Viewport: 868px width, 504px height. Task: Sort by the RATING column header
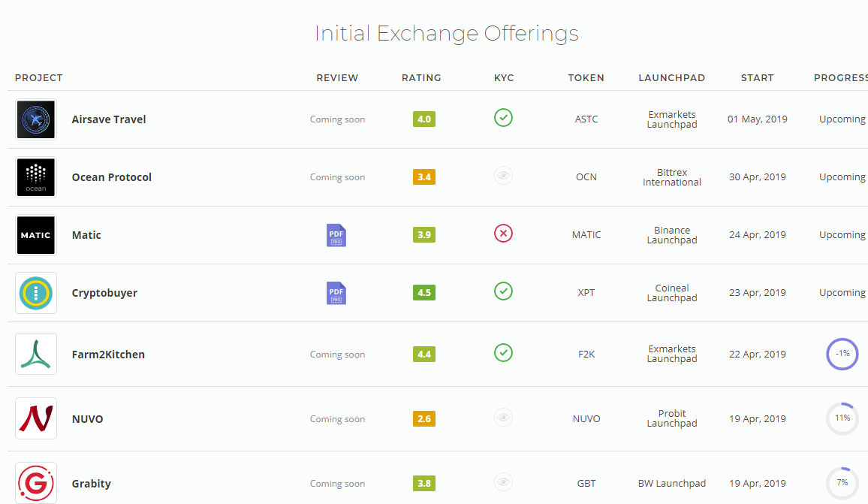421,78
